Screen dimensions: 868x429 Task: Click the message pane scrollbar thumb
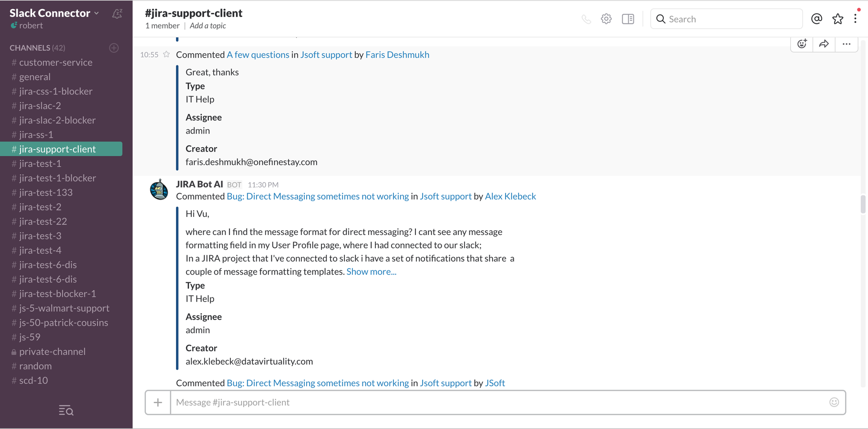863,204
